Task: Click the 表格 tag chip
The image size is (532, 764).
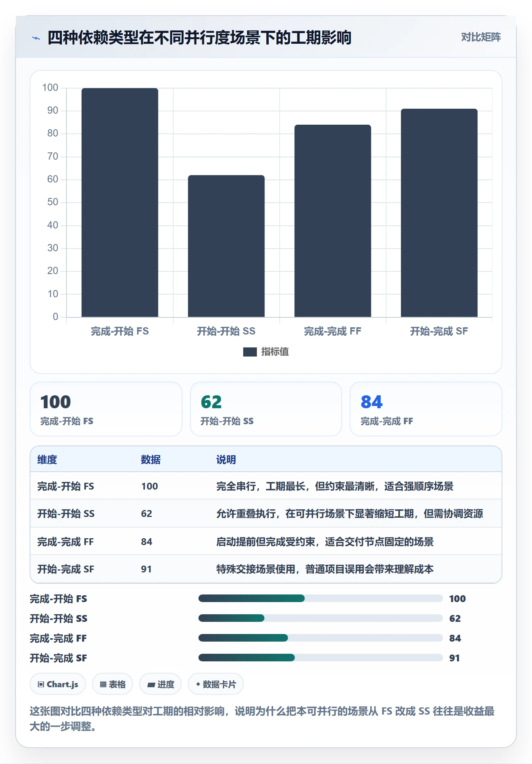Action: point(112,684)
